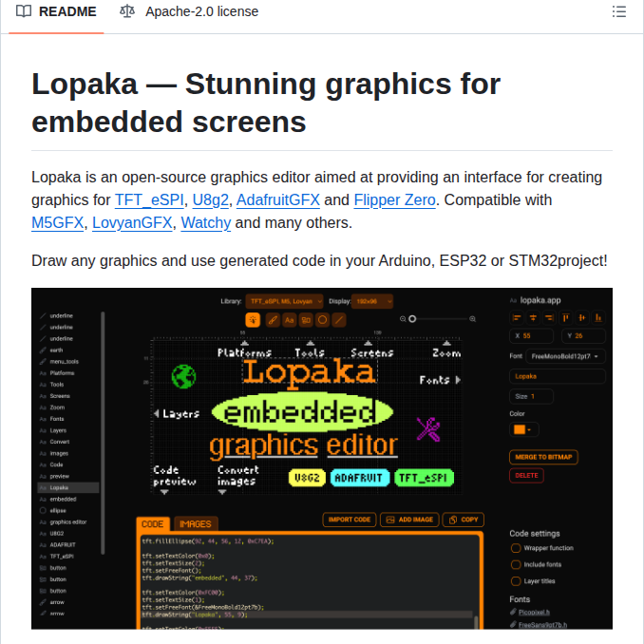Select the selected Lopaka layer row
Viewport: 644px width, 644px height.
[x=69, y=488]
